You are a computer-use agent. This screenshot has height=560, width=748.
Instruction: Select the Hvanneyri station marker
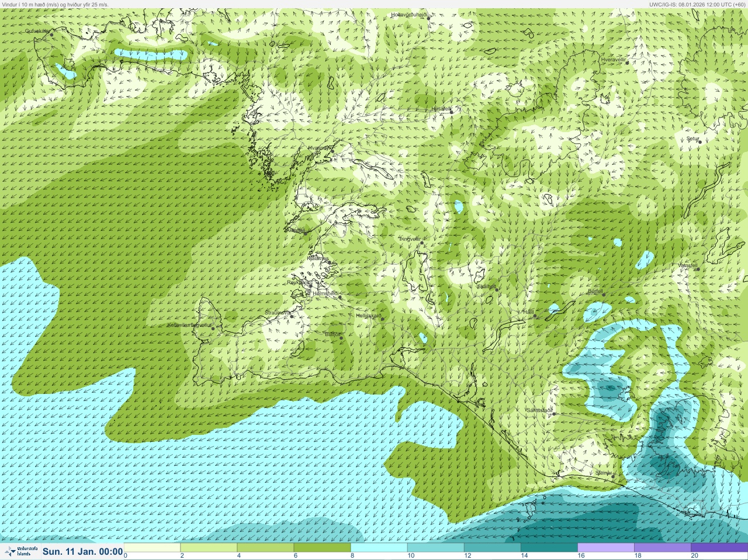[333, 151]
